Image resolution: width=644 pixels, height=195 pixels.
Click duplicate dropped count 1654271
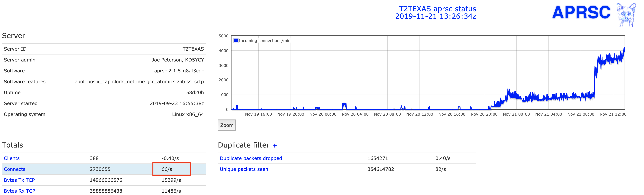click(x=378, y=158)
